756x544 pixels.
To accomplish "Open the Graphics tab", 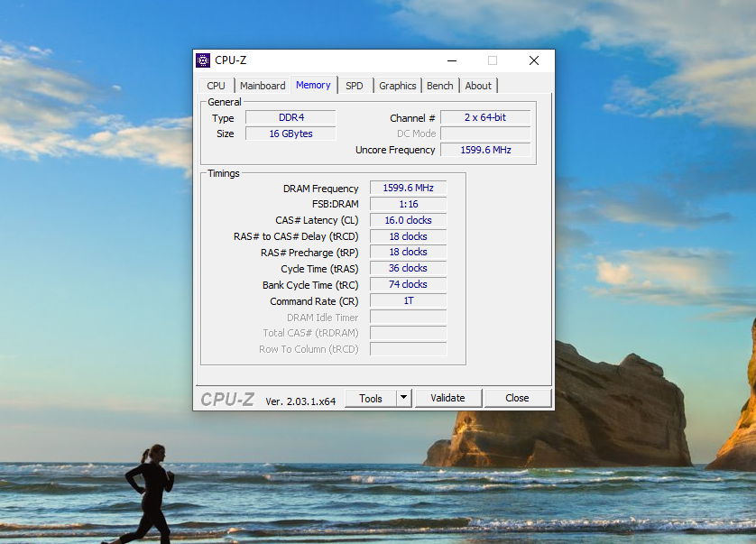I will pyautogui.click(x=397, y=86).
